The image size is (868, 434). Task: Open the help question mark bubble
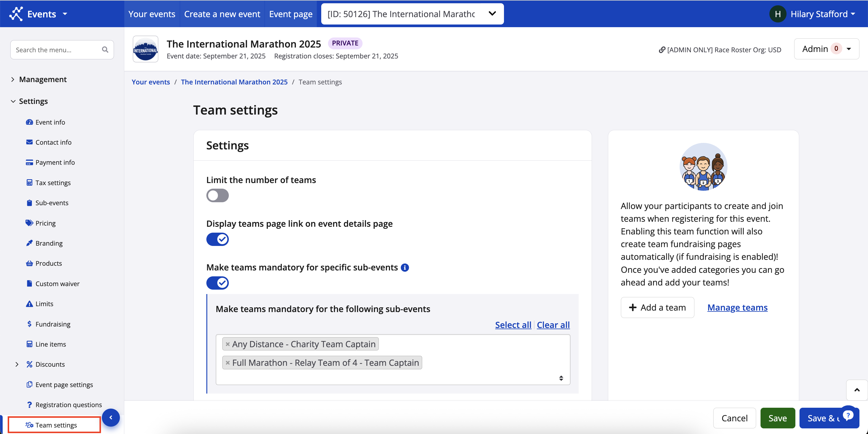pyautogui.click(x=848, y=415)
